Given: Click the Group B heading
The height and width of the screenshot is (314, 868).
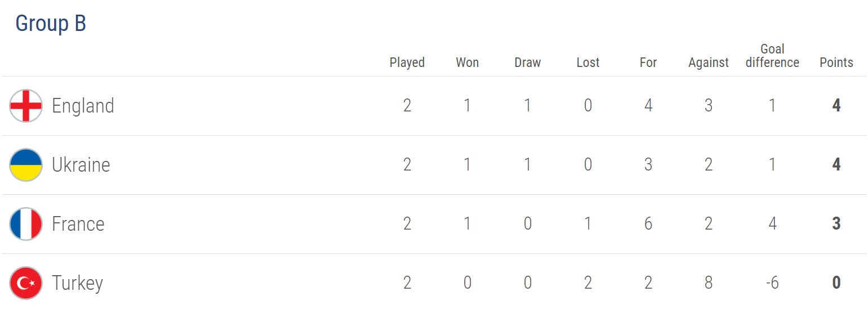Looking at the screenshot, I should click(x=51, y=24).
